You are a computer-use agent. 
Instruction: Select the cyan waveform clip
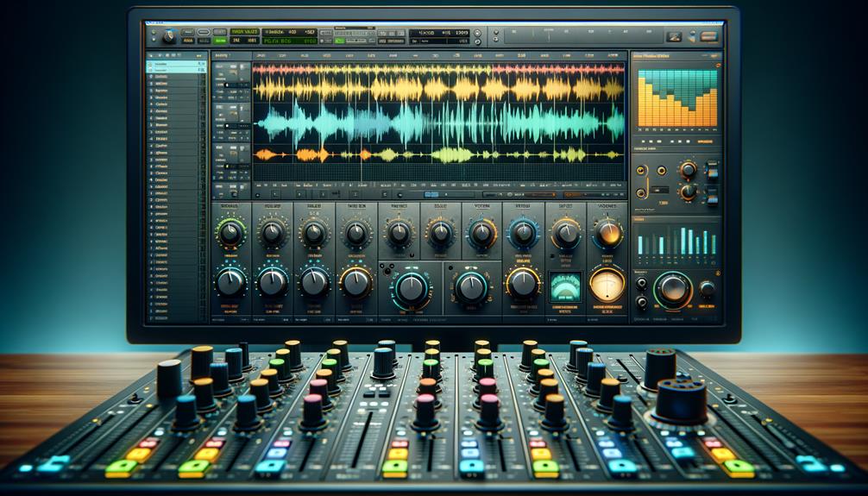438,122
